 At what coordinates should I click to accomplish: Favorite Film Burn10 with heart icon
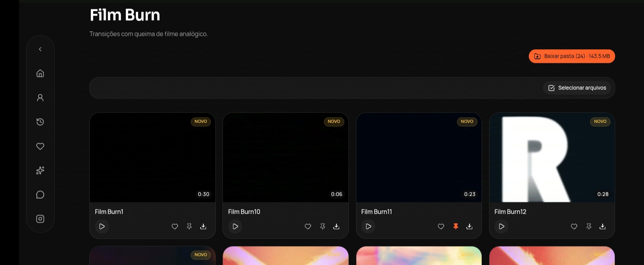[308, 226]
